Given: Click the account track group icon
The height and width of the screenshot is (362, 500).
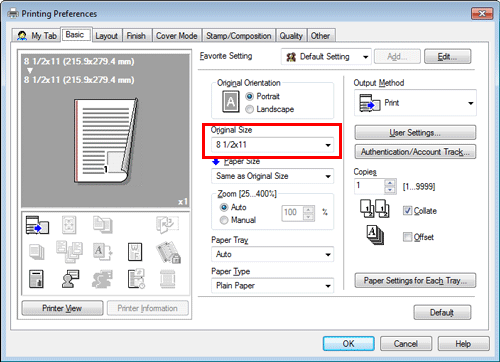Looking at the screenshot, I should (102, 279).
